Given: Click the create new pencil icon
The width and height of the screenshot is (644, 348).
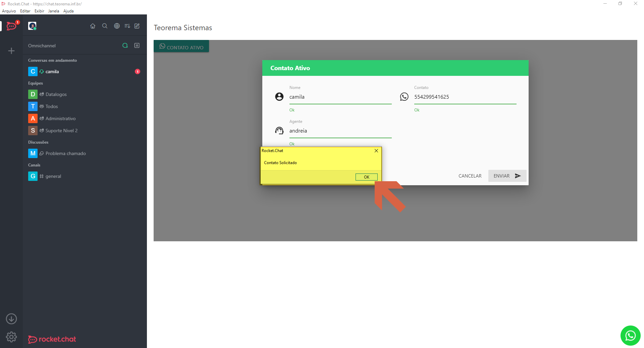Looking at the screenshot, I should 137,26.
